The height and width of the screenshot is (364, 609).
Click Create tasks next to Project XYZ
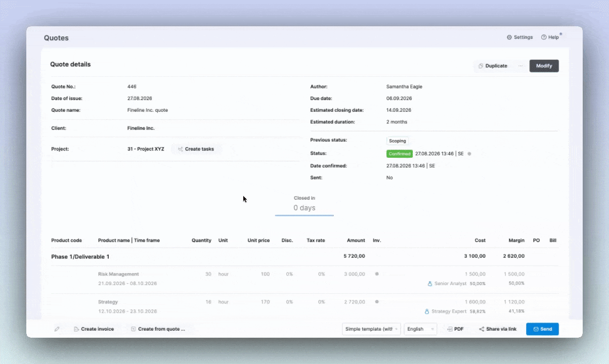(x=196, y=149)
